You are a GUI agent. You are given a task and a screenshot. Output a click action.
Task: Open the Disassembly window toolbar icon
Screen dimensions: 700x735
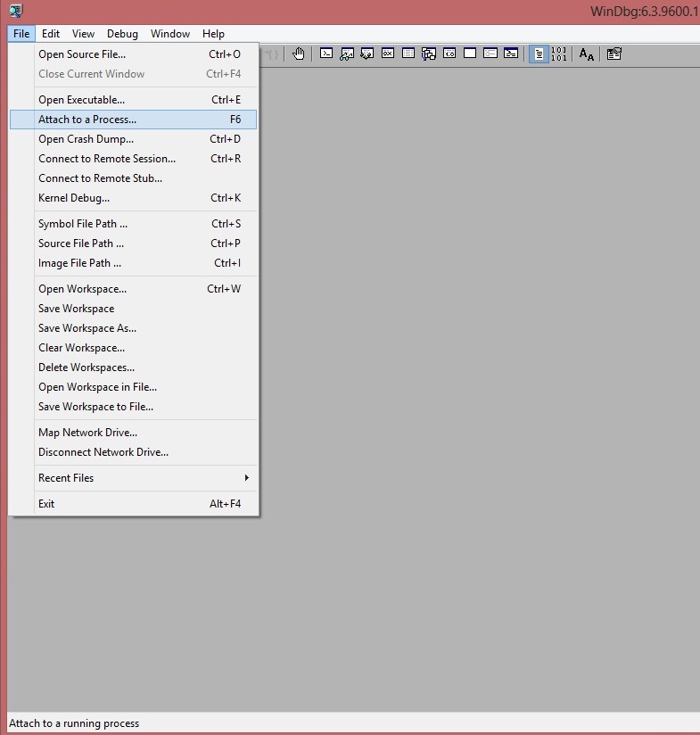coord(449,54)
